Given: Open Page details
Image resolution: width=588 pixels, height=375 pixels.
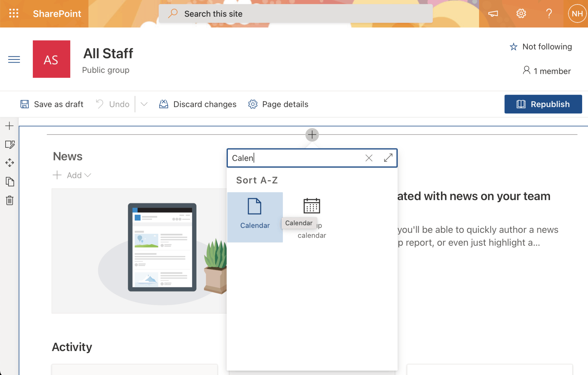Looking at the screenshot, I should tap(278, 104).
